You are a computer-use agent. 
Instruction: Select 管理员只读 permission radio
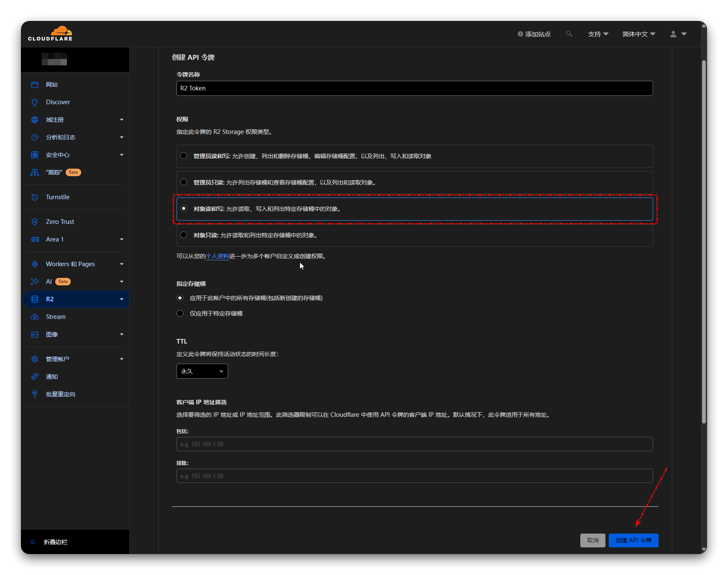pyautogui.click(x=184, y=182)
